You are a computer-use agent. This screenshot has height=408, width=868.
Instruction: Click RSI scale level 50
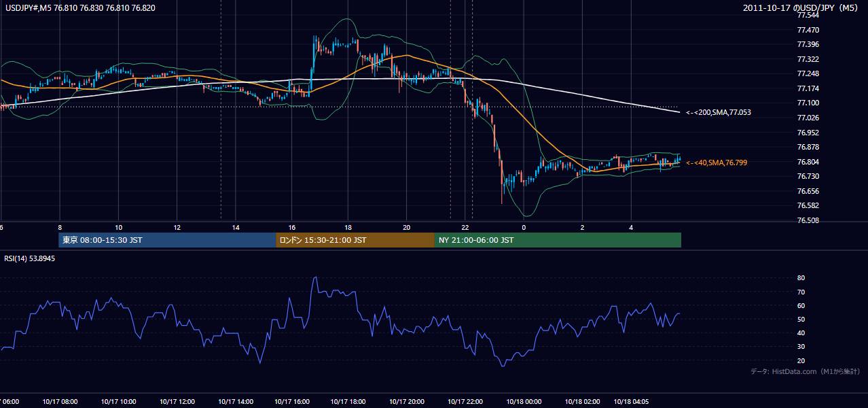pyautogui.click(x=801, y=319)
